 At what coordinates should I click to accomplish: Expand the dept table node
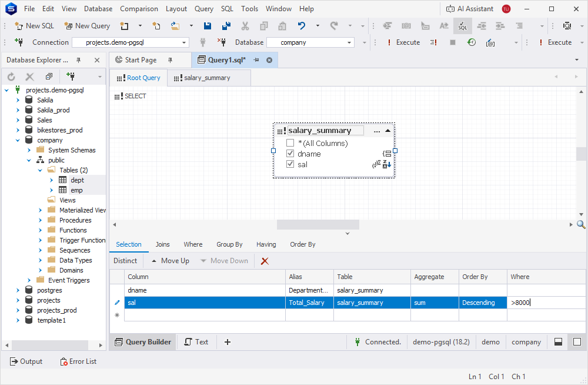click(x=51, y=180)
